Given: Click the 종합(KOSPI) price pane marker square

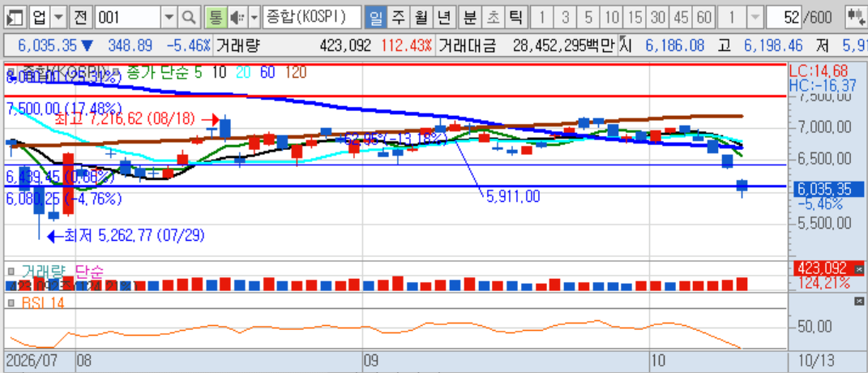Looking at the screenshot, I should (x=11, y=71).
